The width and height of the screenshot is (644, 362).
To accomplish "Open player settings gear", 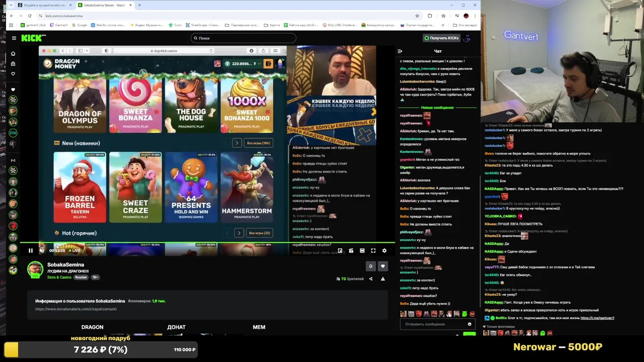I will click(384, 250).
